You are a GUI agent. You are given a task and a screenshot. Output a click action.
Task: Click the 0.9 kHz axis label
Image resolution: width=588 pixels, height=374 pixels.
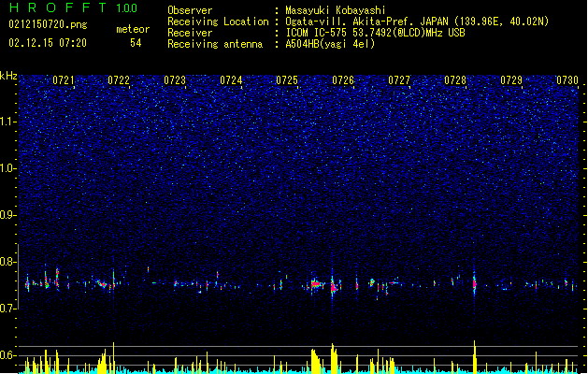(8, 215)
